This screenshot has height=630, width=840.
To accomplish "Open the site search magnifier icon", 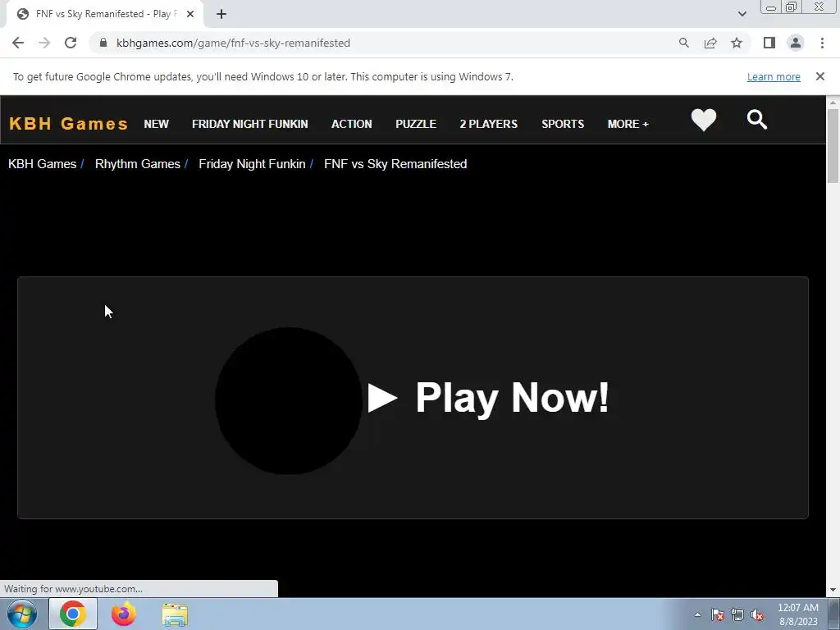I will pos(757,120).
